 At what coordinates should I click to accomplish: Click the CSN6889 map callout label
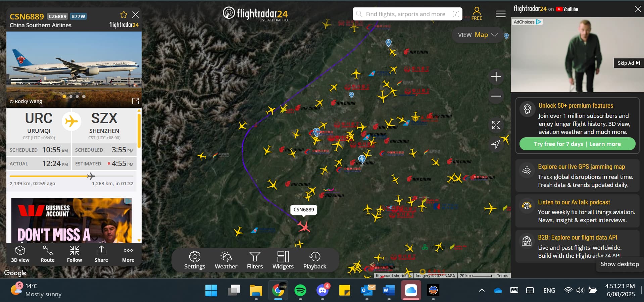pyautogui.click(x=304, y=210)
